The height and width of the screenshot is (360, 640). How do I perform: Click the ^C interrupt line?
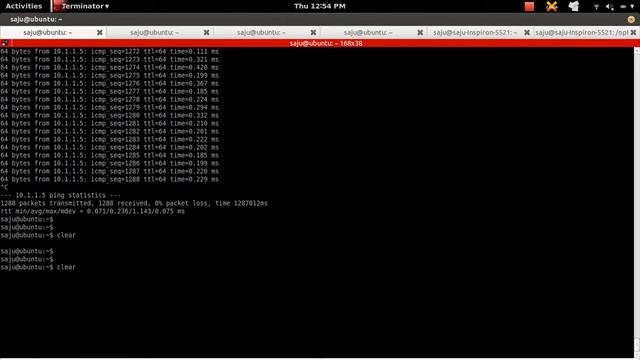(4, 187)
